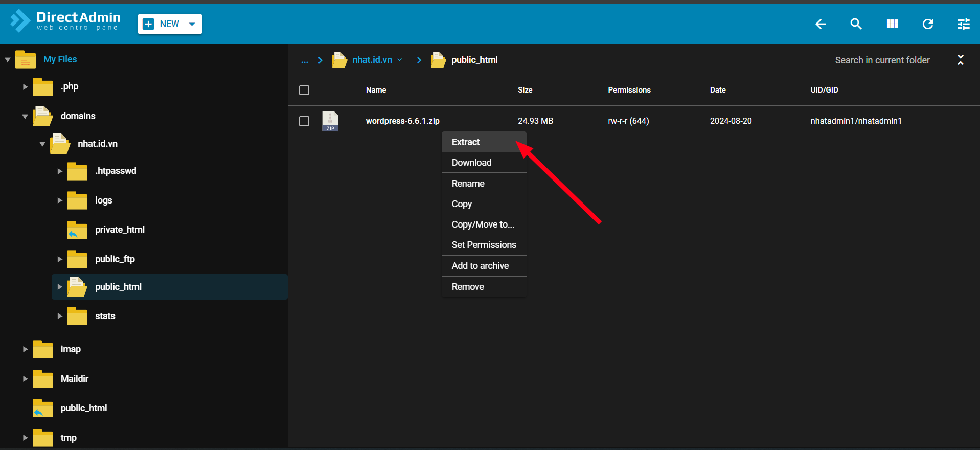
Task: Check the wordpress-6.6.1.zip row checkbox
Action: (x=304, y=121)
